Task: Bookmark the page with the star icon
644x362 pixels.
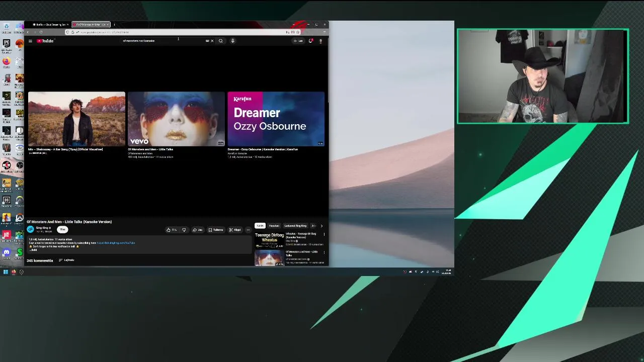Action: pyautogui.click(x=297, y=32)
